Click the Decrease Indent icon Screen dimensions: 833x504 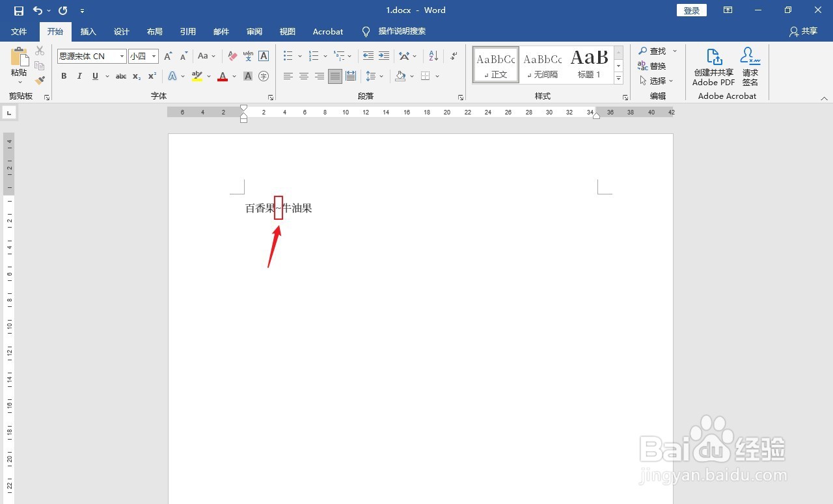(x=368, y=56)
